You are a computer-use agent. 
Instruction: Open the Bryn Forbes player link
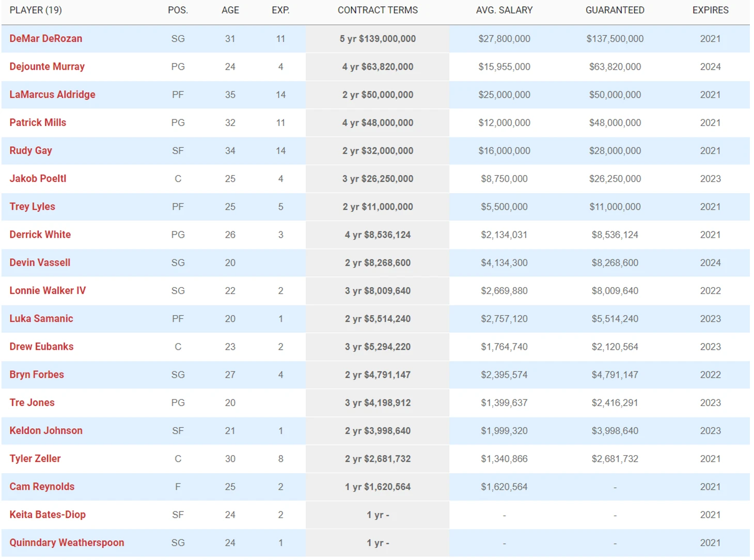pos(37,375)
